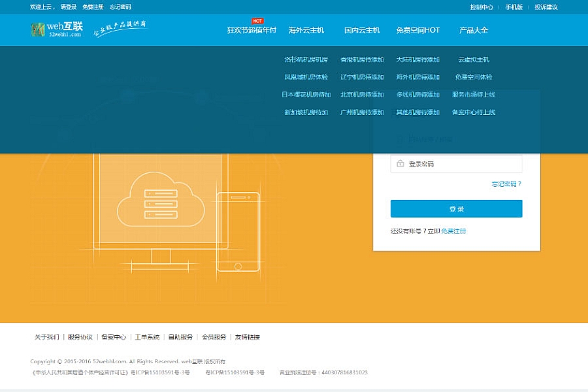This screenshot has height=392, width=588.
Task: Click the HOT badge above 狂欢节超值年付
Action: coord(257,21)
